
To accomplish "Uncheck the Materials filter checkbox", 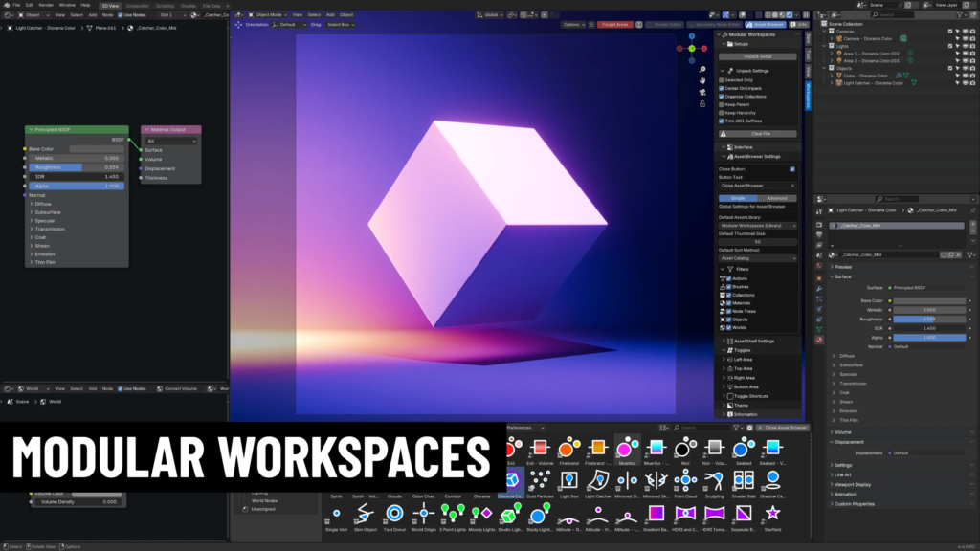I will coord(728,303).
